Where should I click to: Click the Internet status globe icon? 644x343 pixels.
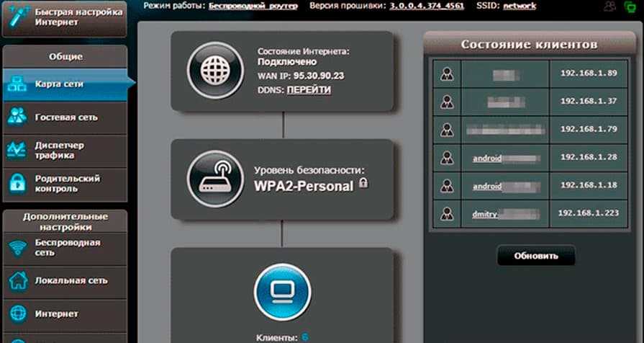[x=215, y=70]
